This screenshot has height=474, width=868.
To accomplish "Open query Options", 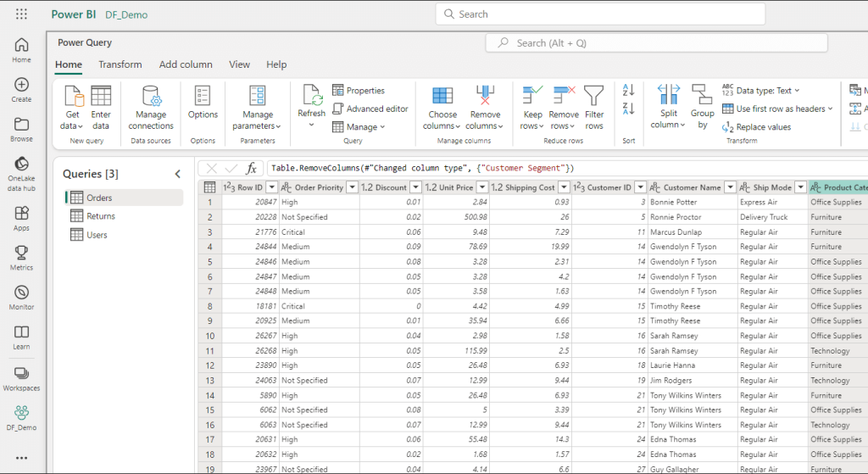I will tap(203, 103).
